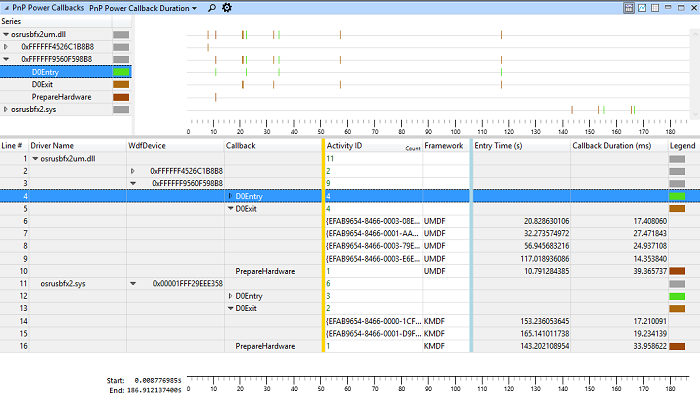Expand D0Entry on line 4
700x393 pixels.
pyautogui.click(x=230, y=196)
